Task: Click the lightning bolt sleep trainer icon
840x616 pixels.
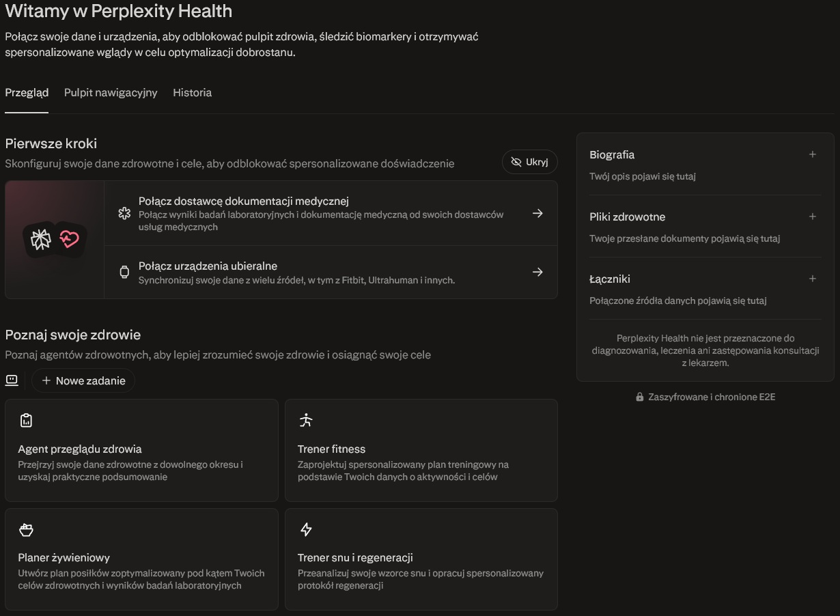Action: click(306, 530)
